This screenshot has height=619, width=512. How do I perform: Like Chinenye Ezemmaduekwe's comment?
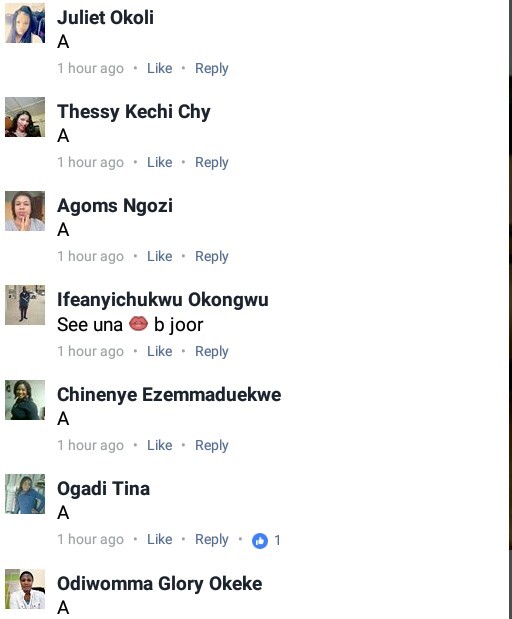coord(159,445)
